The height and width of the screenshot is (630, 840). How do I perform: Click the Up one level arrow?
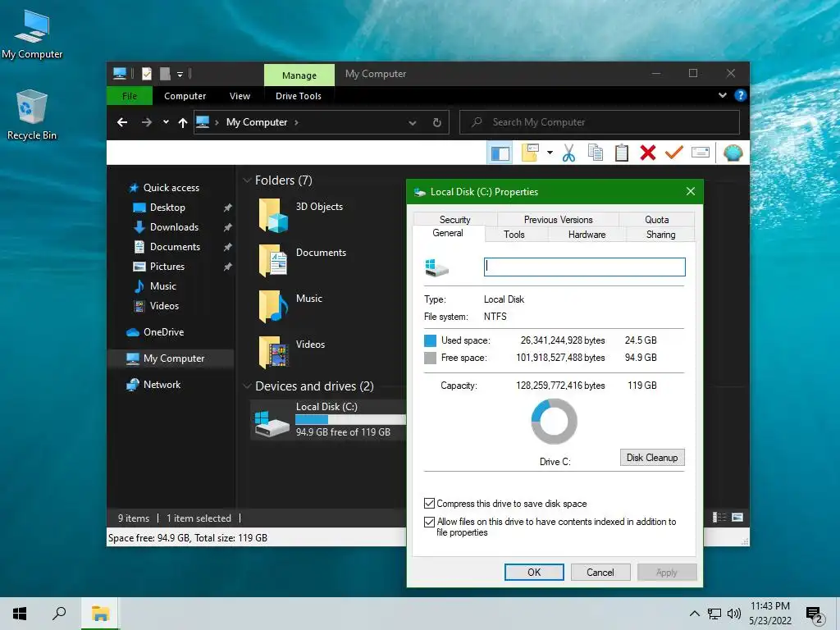[183, 123]
